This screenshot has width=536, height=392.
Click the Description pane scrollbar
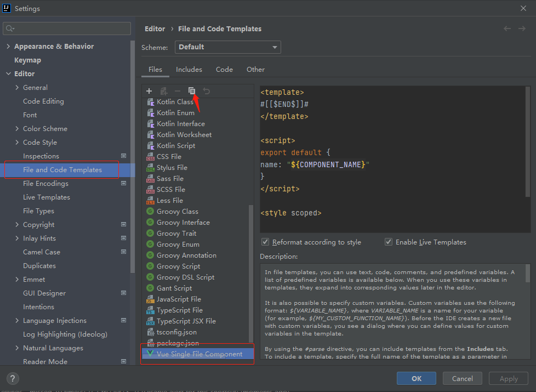click(x=528, y=273)
